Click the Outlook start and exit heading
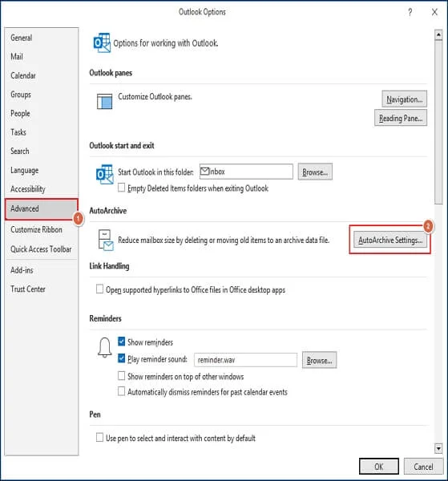Viewport: 448px width, 481px height. [x=122, y=146]
